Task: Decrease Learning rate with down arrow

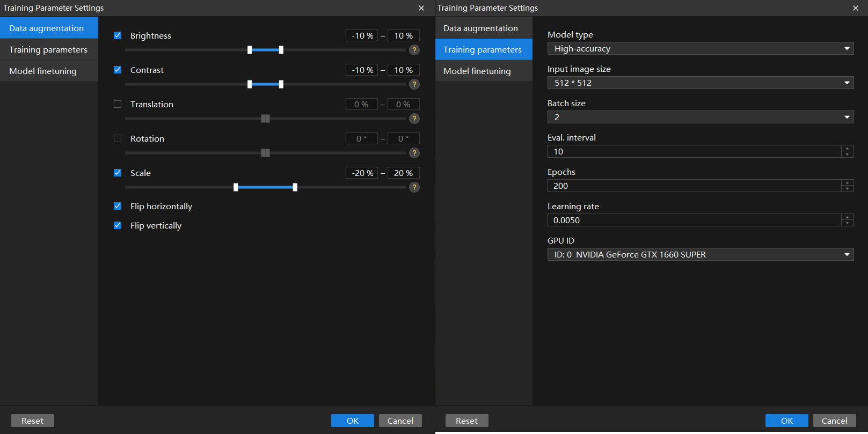Action: (x=848, y=223)
